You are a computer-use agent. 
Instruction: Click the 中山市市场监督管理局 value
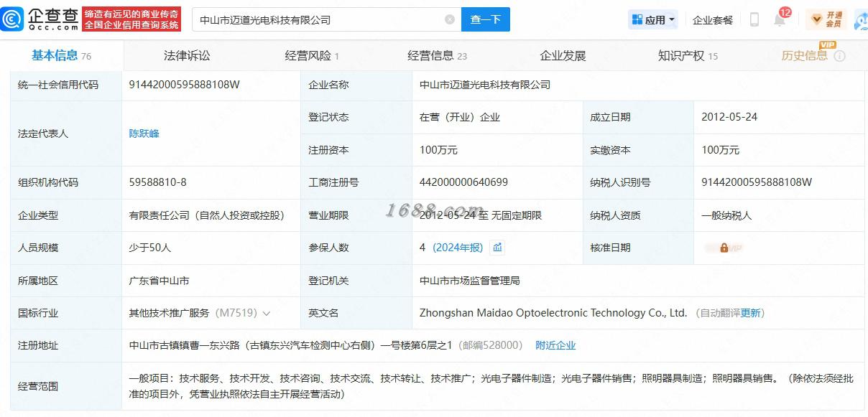469,281
